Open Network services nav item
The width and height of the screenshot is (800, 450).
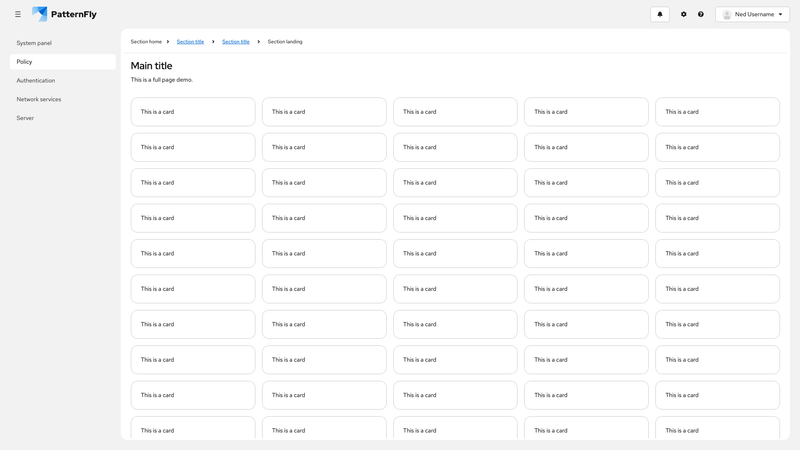tap(63, 99)
